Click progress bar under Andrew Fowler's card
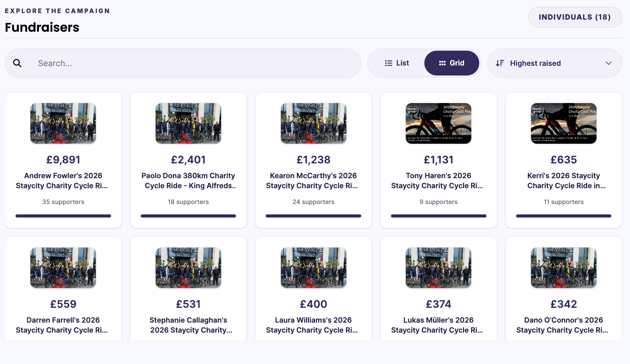This screenshot has height=364, width=630. (63, 216)
